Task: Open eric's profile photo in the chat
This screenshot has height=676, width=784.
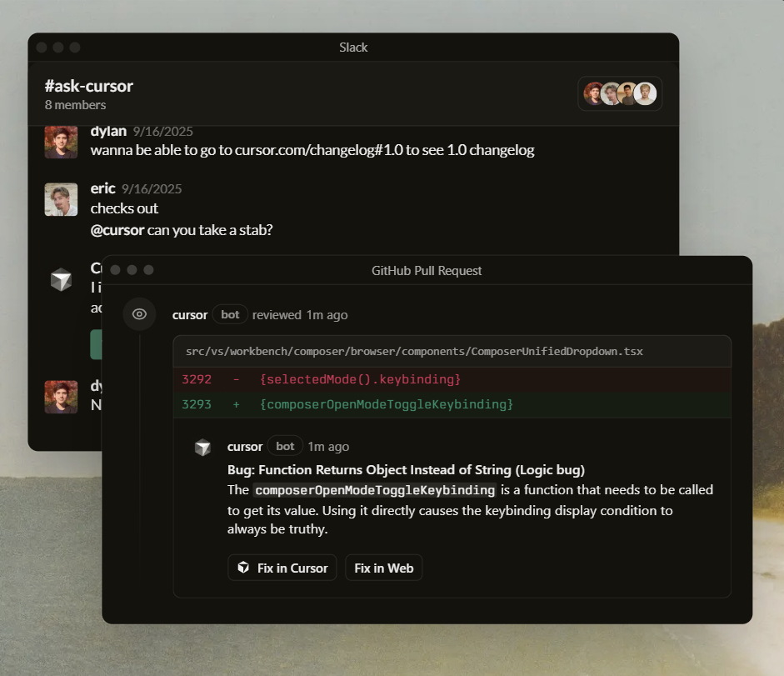Action: click(61, 199)
